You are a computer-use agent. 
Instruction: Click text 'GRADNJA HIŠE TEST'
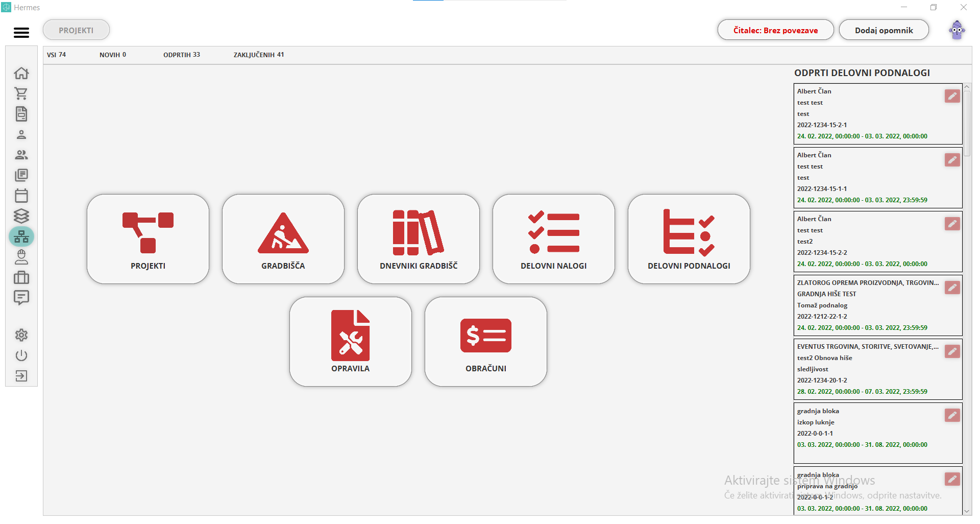[826, 294]
